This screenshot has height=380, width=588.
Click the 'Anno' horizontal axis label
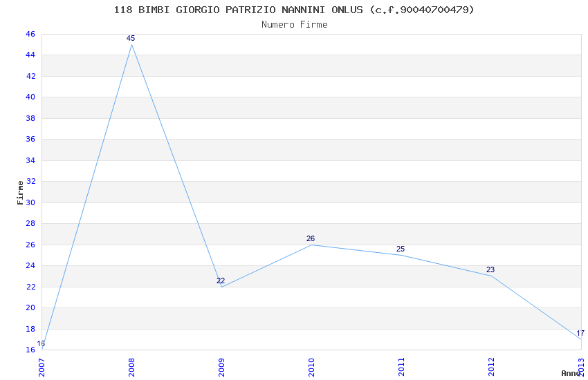(571, 373)
